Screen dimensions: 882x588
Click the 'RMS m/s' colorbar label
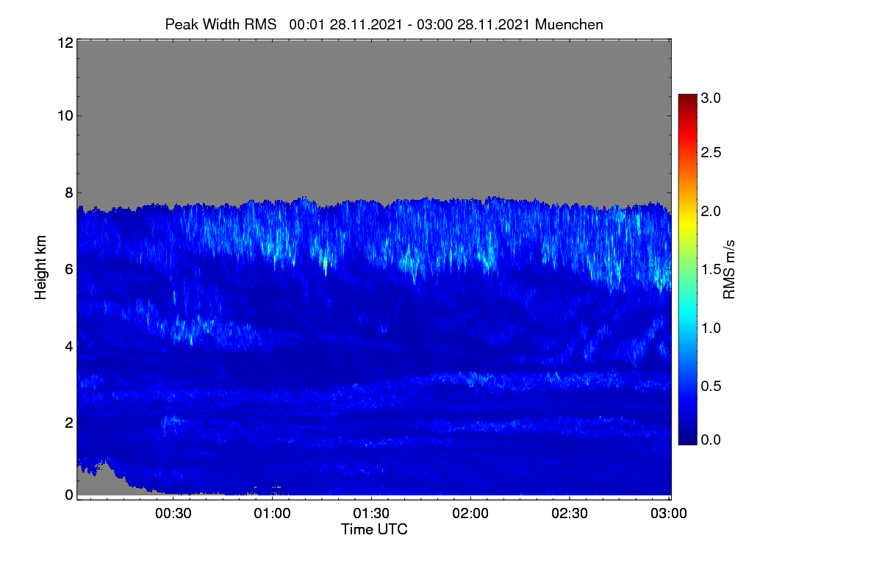(x=729, y=268)
